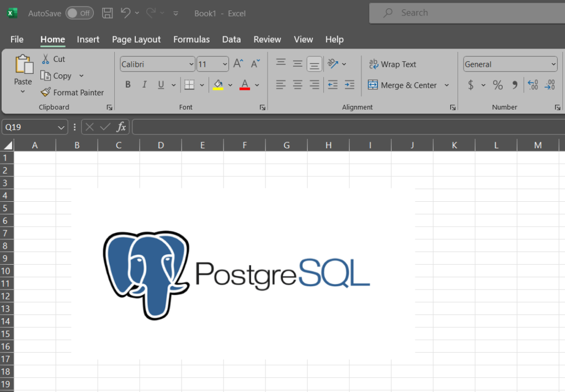Toggle the AutoSave switch
565x392 pixels.
pos(79,13)
